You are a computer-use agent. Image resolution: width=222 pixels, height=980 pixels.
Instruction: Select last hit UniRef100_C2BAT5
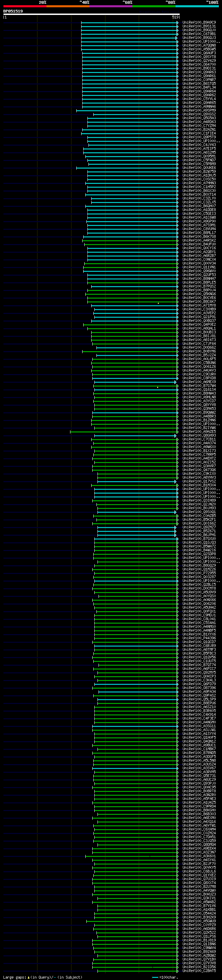[199, 971]
